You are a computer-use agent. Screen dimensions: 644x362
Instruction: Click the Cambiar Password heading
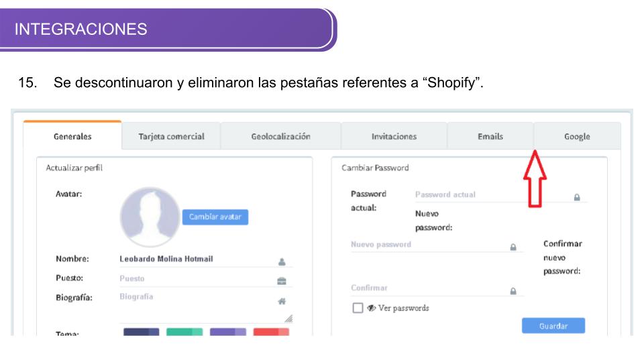375,168
